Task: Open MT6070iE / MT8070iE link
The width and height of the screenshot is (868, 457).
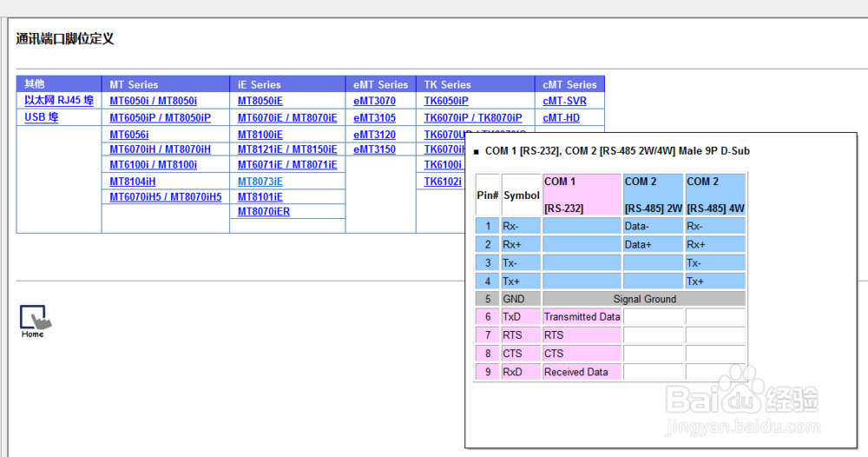Action: [x=287, y=117]
